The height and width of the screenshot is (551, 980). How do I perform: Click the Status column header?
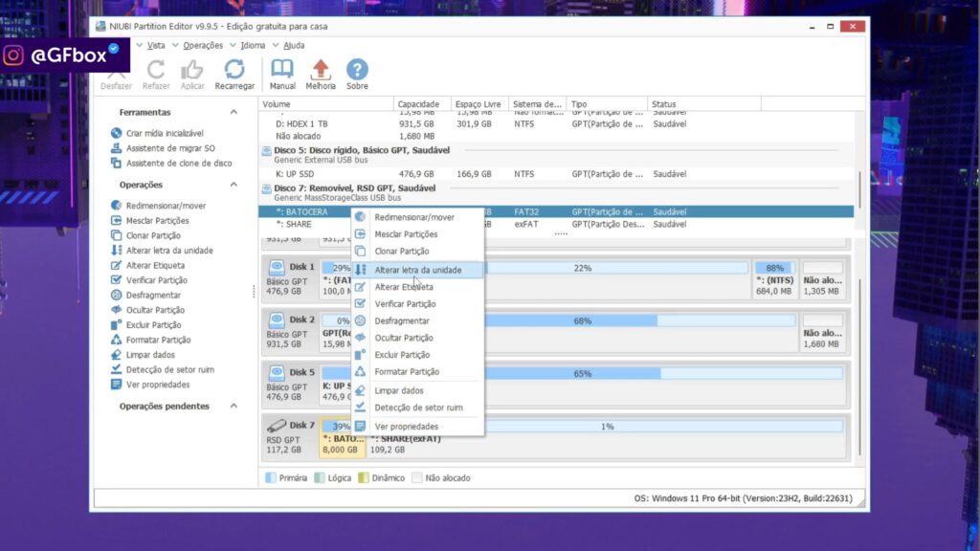[x=703, y=104]
